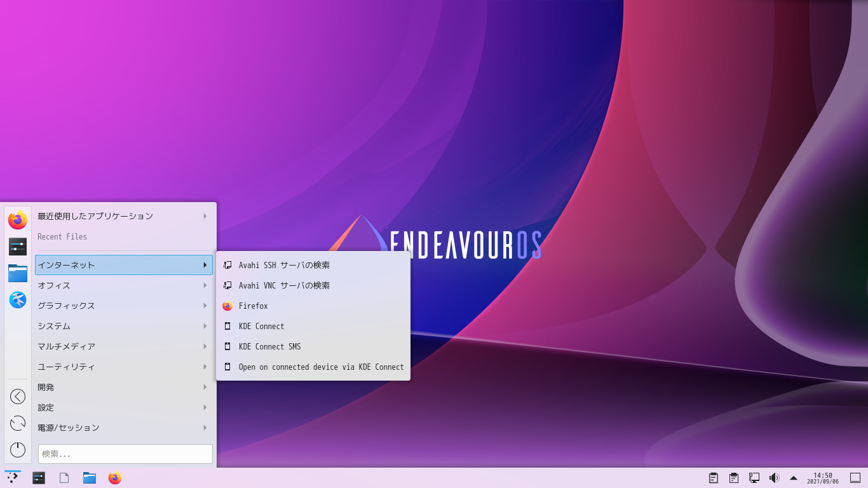
Task: Expand the インターネット submenu arrow
Action: (205, 265)
